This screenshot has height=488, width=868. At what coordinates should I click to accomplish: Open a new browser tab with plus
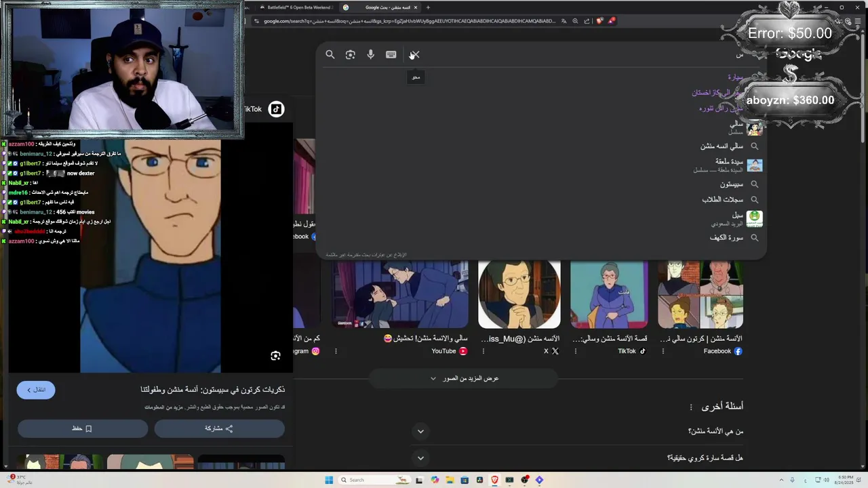click(x=428, y=7)
